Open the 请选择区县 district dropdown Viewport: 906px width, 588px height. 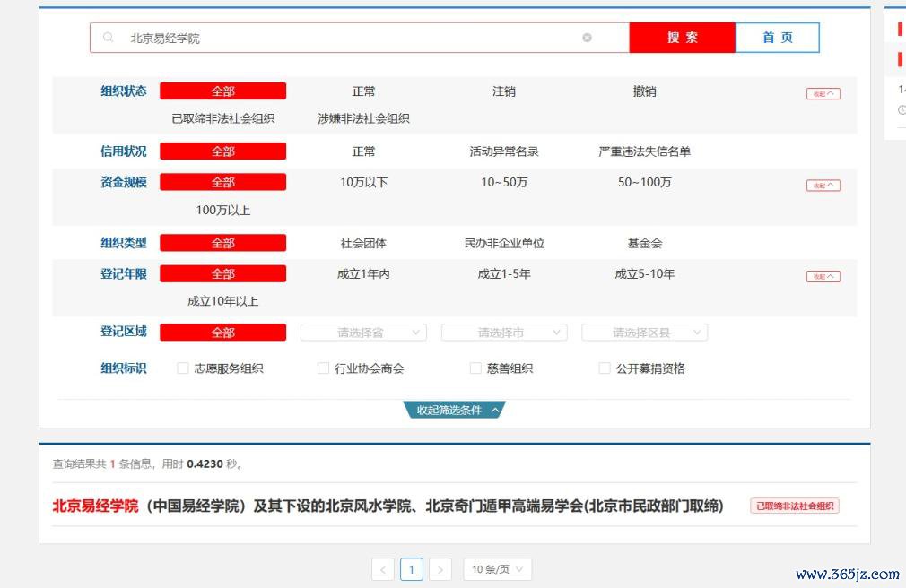point(644,333)
